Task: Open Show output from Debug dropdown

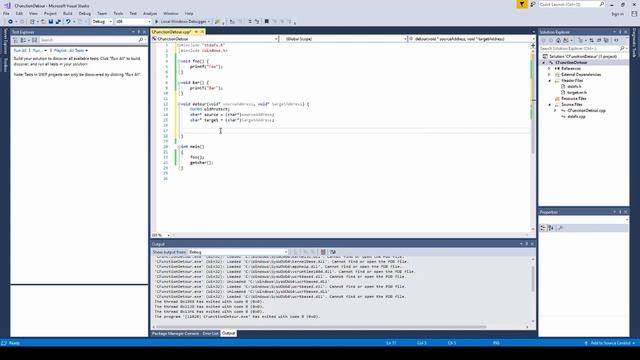Action: 238,252
